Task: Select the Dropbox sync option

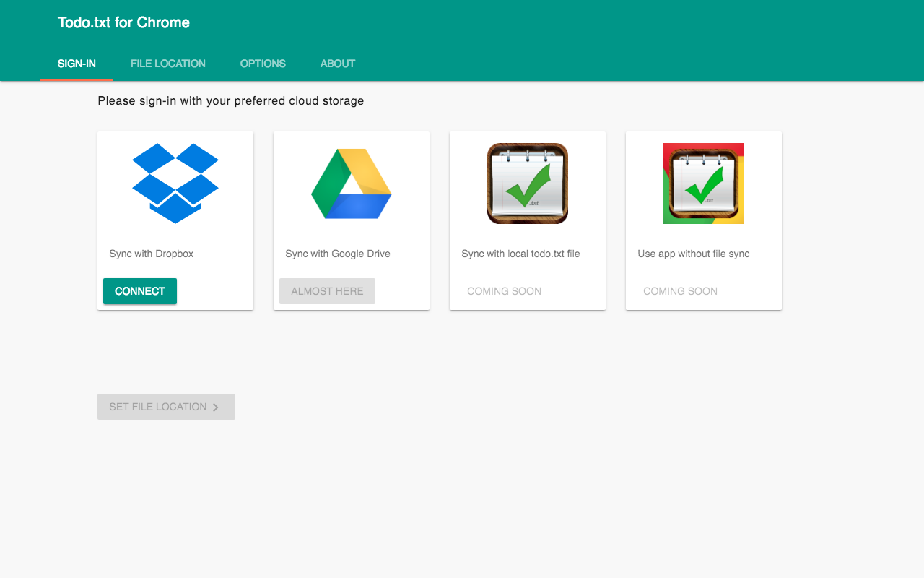Action: [139, 290]
